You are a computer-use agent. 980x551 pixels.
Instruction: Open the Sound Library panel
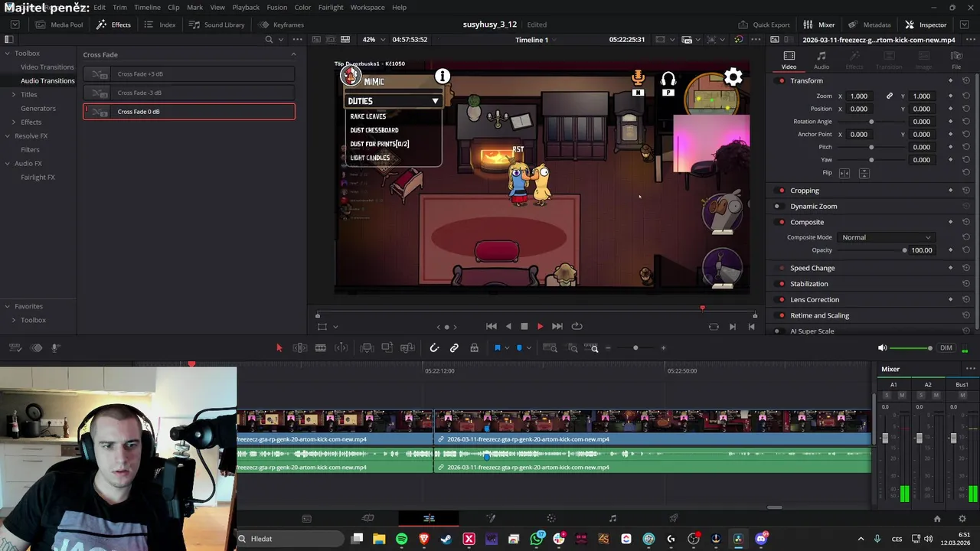(217, 24)
